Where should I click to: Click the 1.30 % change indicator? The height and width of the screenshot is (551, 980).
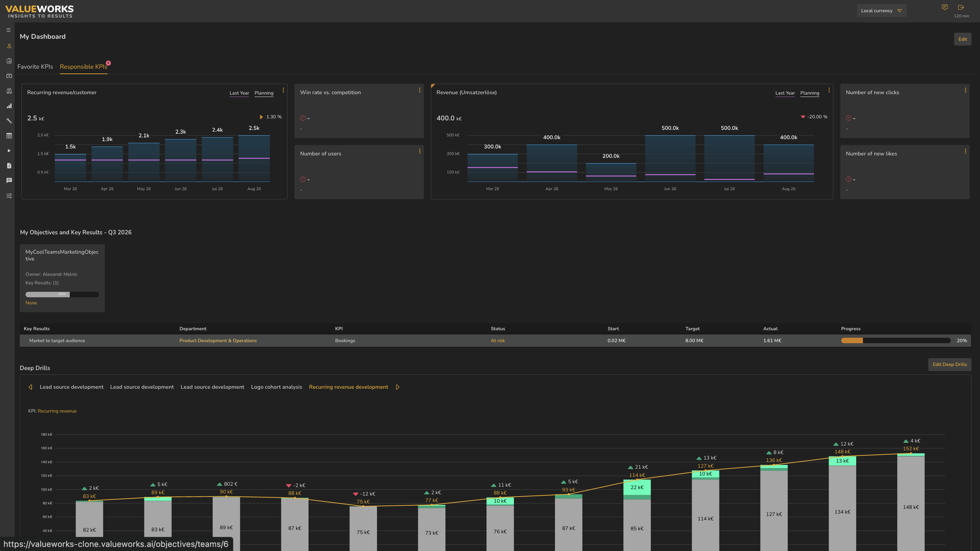pyautogui.click(x=271, y=117)
